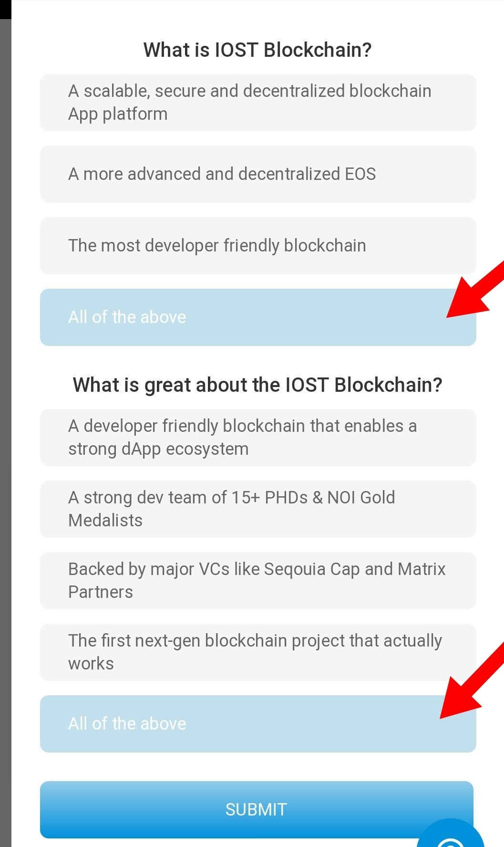Tap the black block in top-left corner
The height and width of the screenshot is (847, 504).
(5, 10)
